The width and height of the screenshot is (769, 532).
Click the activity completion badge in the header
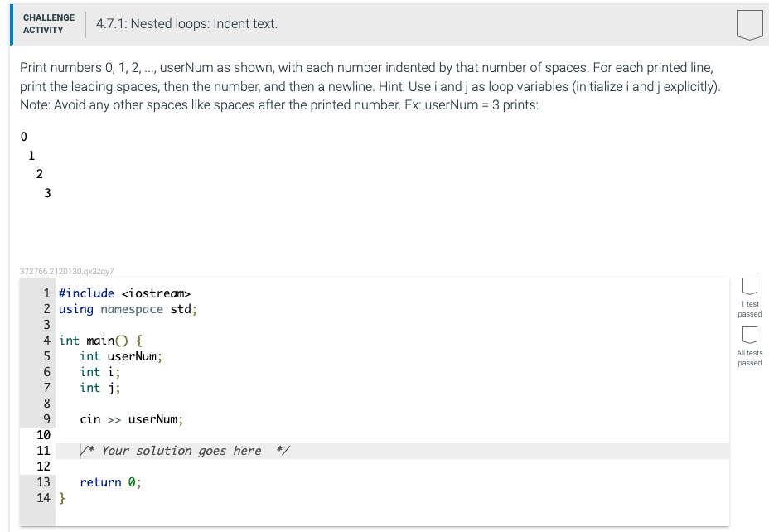click(x=748, y=24)
